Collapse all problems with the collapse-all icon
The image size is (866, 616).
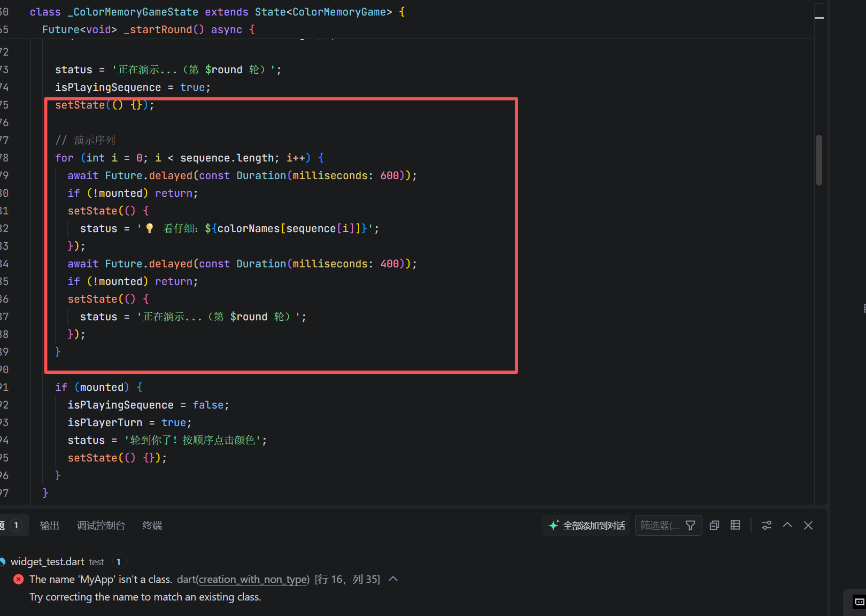point(714,526)
